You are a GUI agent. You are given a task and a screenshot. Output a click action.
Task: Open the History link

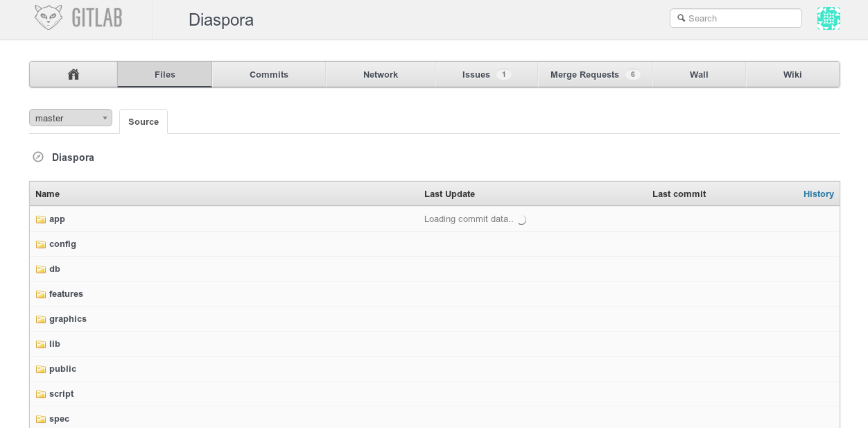[819, 194]
